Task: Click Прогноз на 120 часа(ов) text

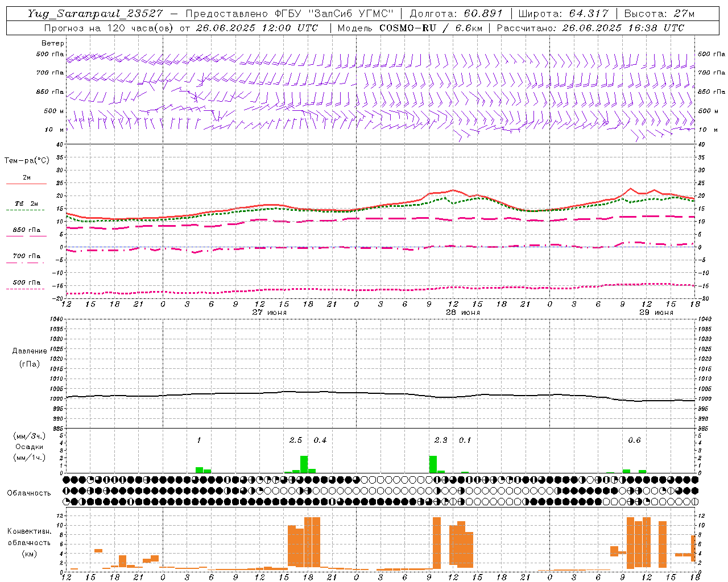Action: [108, 28]
